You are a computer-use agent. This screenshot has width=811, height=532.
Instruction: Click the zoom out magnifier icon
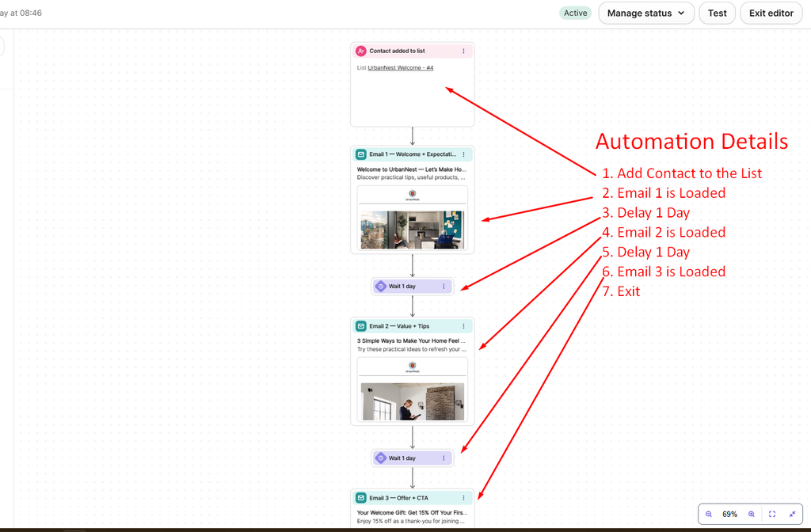coord(709,514)
